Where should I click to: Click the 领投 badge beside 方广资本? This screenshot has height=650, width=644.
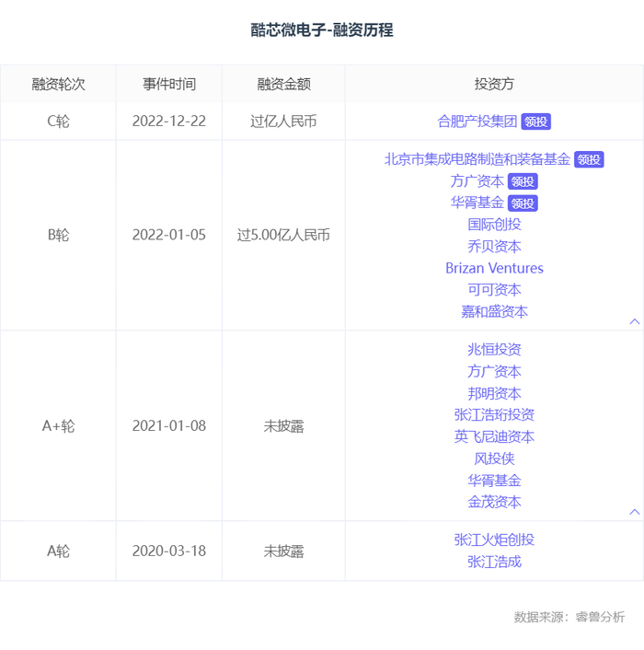click(x=523, y=181)
